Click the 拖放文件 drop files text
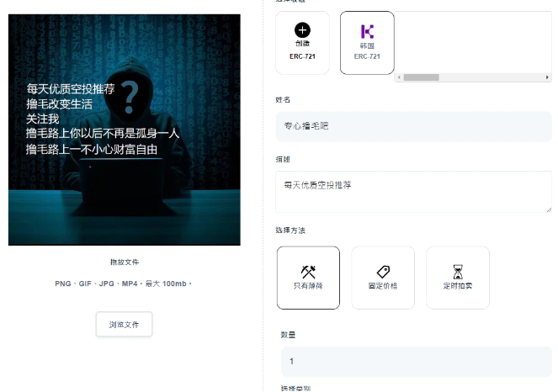Viewport: 558px width, 392px height. tap(125, 262)
